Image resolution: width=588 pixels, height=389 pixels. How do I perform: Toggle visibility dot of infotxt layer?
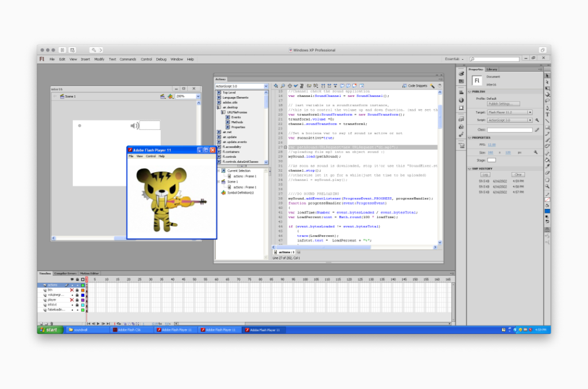tap(72, 305)
